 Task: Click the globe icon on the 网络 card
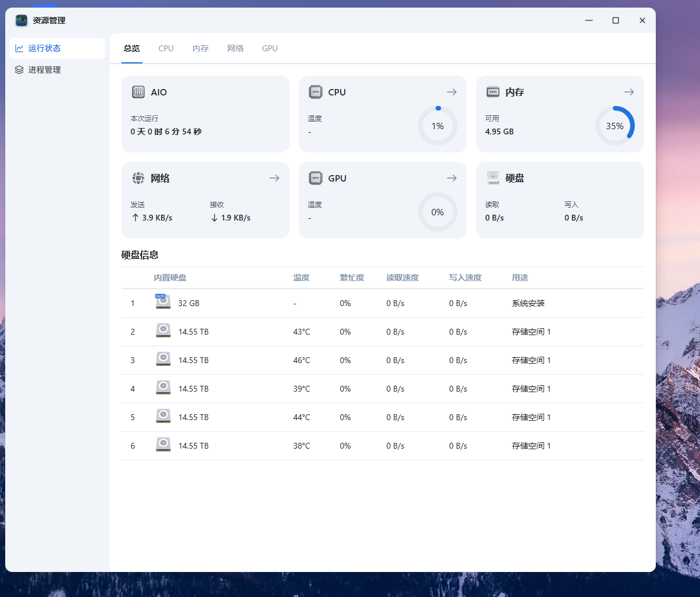pos(138,178)
